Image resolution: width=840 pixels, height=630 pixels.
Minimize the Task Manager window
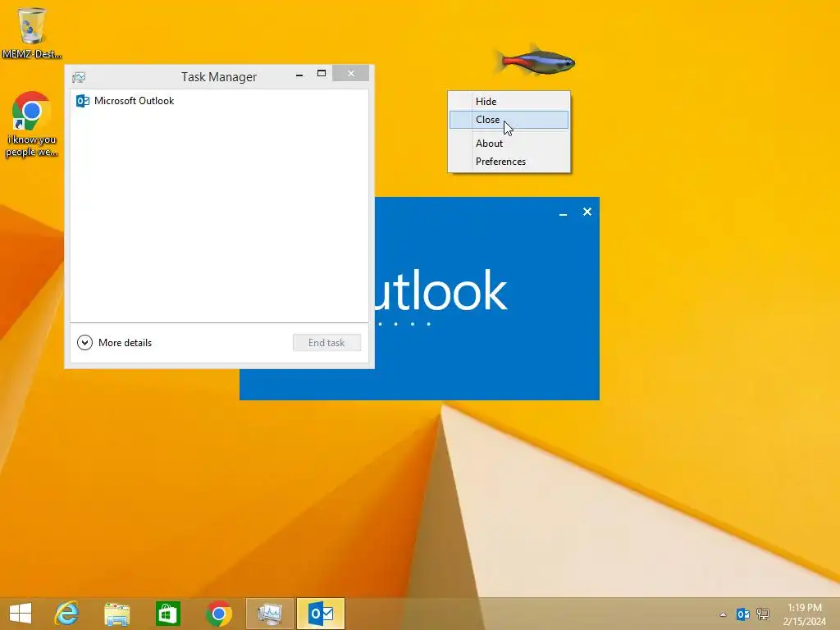point(299,75)
